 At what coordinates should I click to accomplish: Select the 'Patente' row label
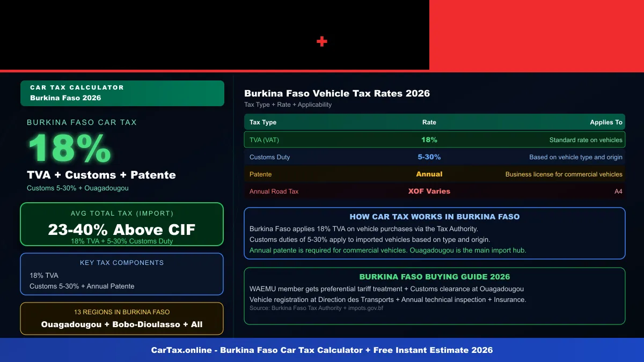click(x=261, y=174)
